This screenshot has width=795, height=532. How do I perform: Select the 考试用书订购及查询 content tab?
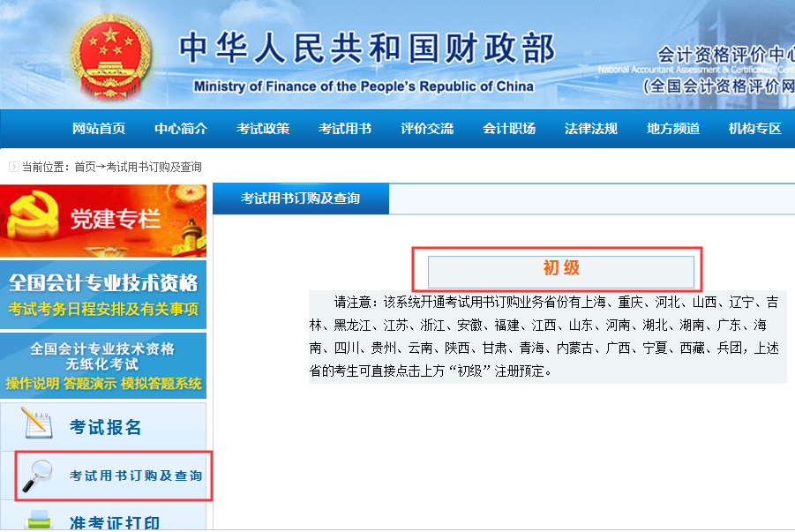301,199
